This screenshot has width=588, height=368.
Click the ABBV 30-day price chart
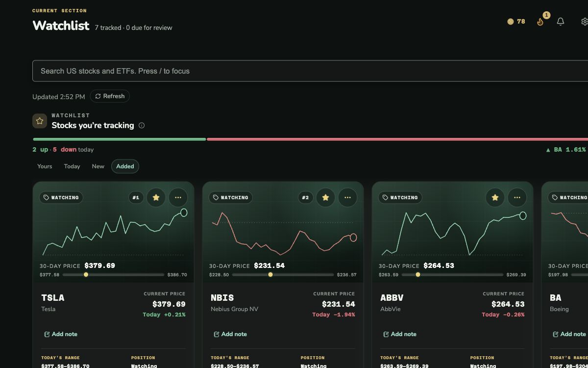(x=453, y=234)
